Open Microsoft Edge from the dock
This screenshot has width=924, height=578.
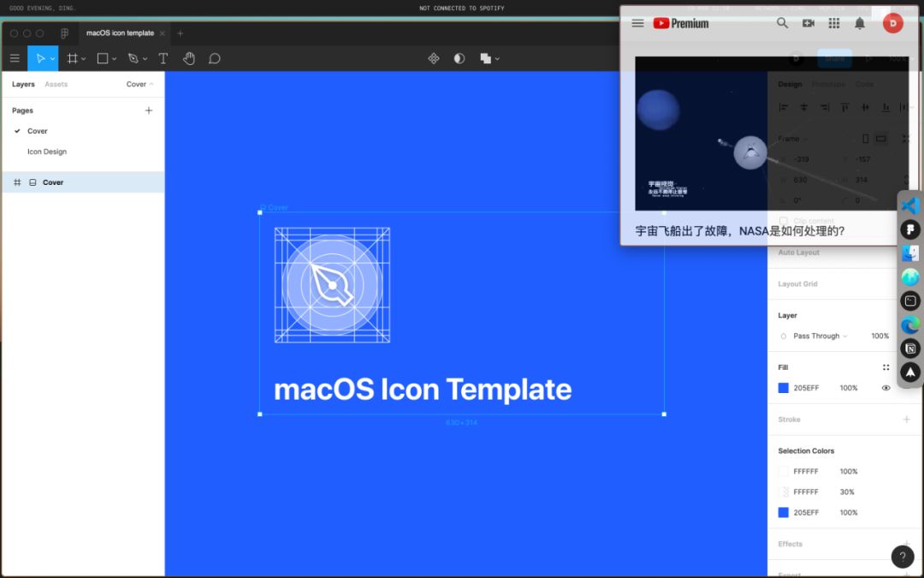click(x=910, y=325)
